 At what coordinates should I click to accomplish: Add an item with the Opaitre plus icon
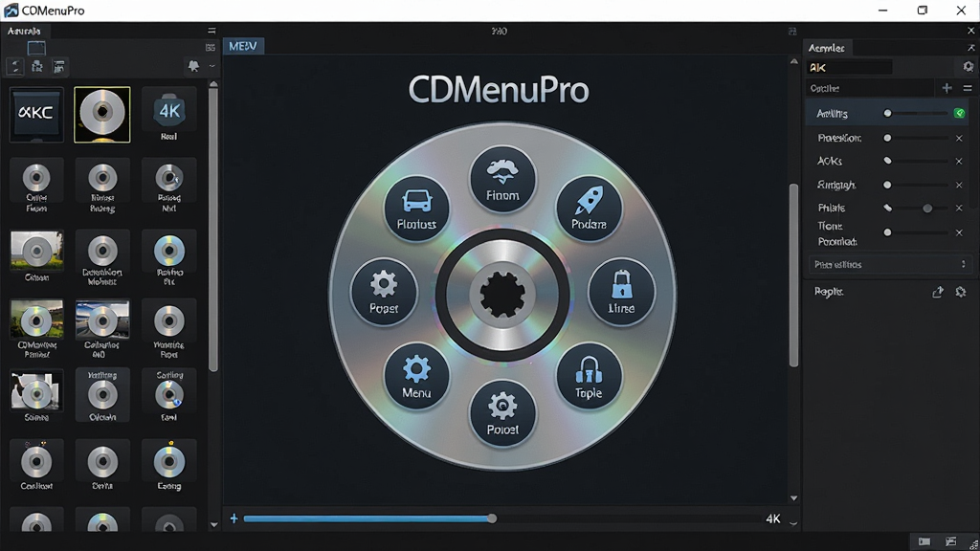tap(947, 88)
